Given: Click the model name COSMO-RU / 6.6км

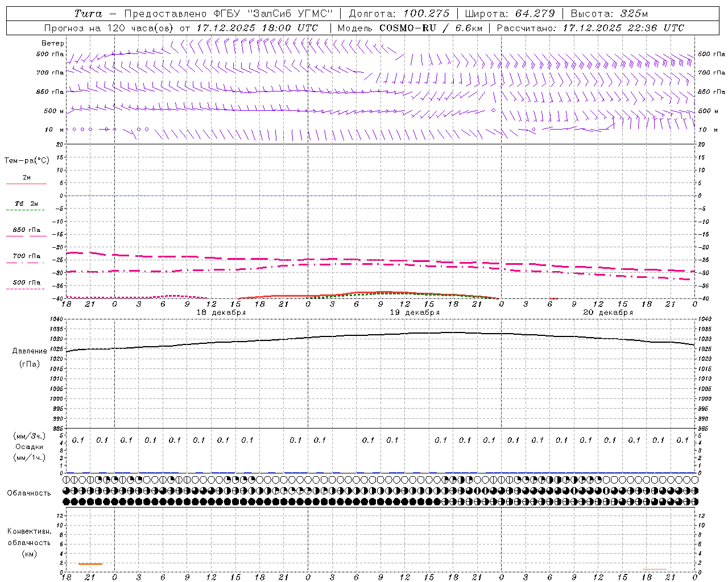Looking at the screenshot, I should click(x=431, y=28).
